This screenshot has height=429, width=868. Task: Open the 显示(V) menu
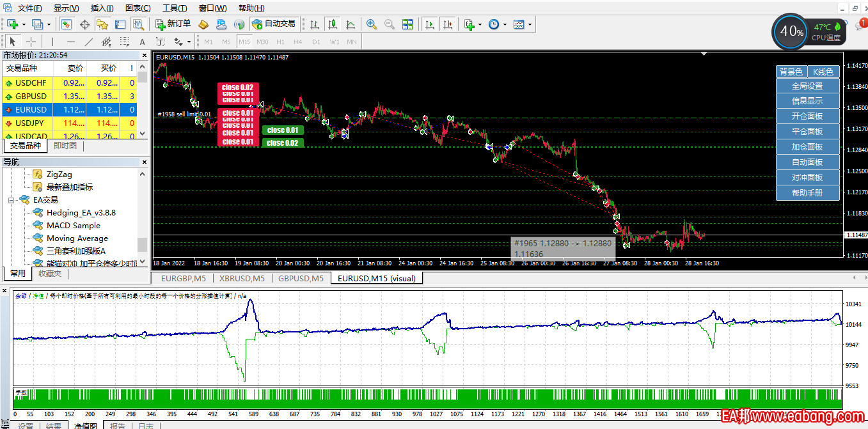click(x=66, y=8)
